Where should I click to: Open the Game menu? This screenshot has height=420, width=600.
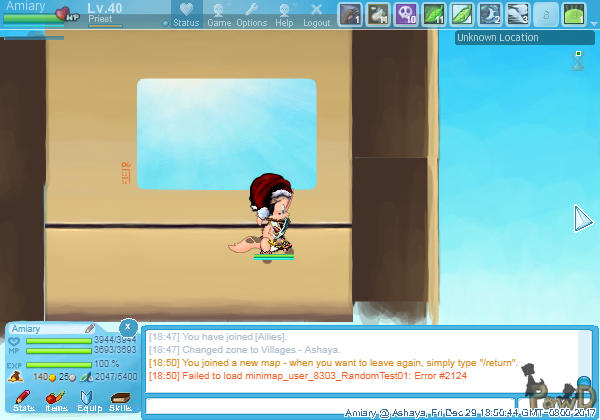click(x=219, y=14)
